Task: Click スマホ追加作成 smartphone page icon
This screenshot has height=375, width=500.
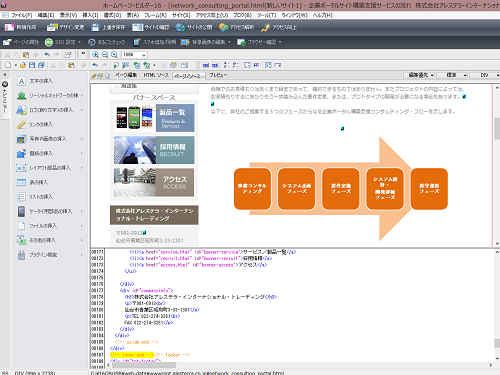Action: coord(137,42)
